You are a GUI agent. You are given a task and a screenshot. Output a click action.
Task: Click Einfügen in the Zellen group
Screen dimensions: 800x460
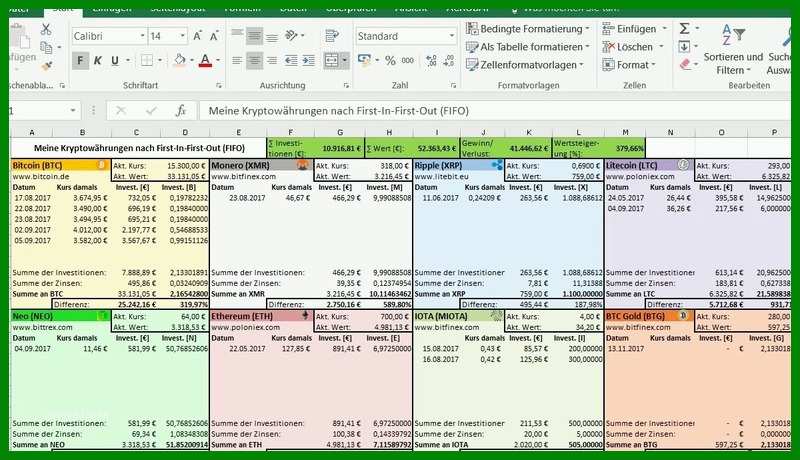click(x=634, y=29)
